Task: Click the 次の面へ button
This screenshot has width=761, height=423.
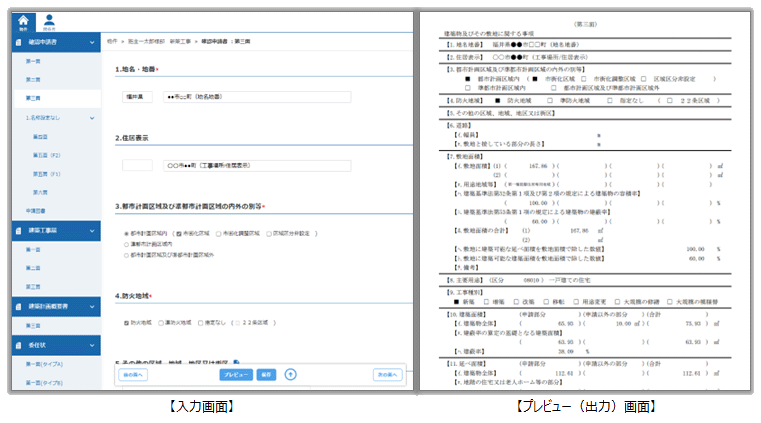Action: pyautogui.click(x=388, y=374)
